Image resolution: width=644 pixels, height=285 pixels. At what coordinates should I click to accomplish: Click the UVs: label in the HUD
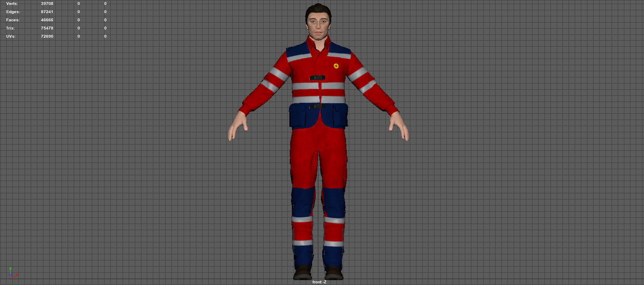[11, 36]
